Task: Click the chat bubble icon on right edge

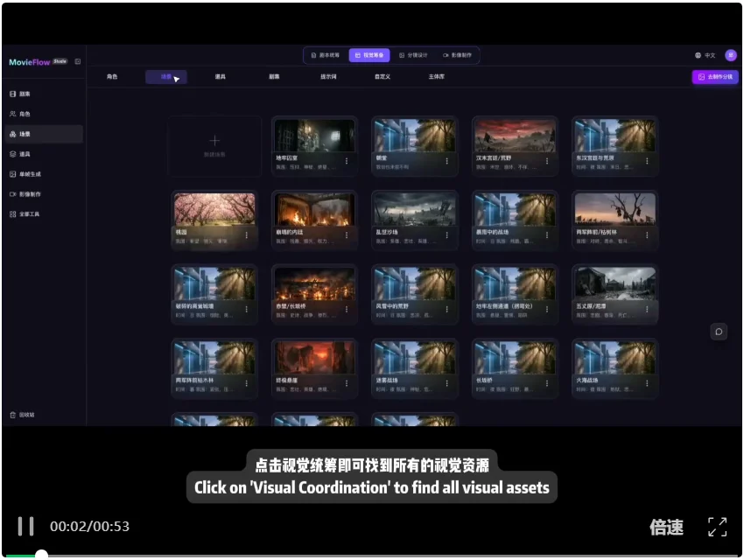Action: click(x=719, y=332)
